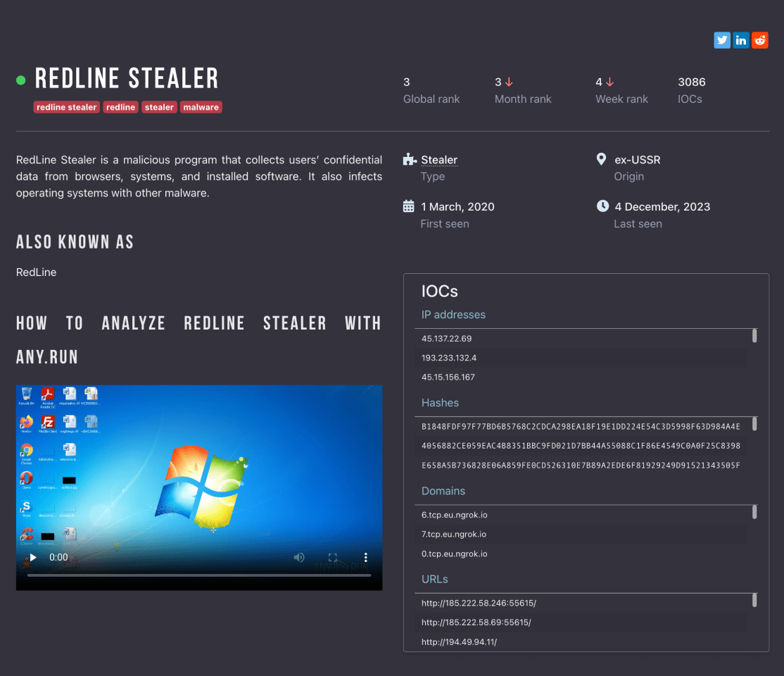Click the Domains section heading

point(443,491)
